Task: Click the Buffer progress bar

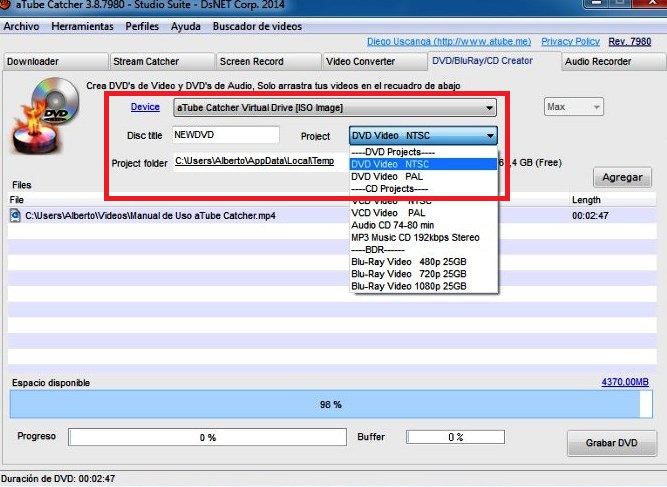Action: coord(456,437)
